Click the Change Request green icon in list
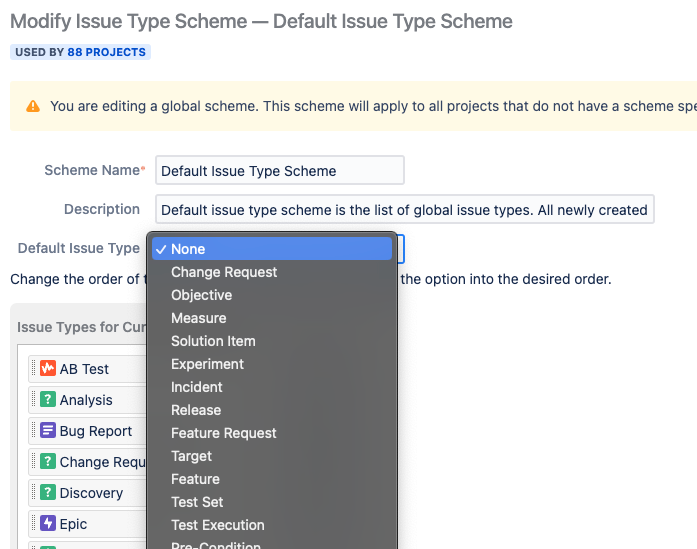Image resolution: width=697 pixels, height=549 pixels. tap(48, 461)
